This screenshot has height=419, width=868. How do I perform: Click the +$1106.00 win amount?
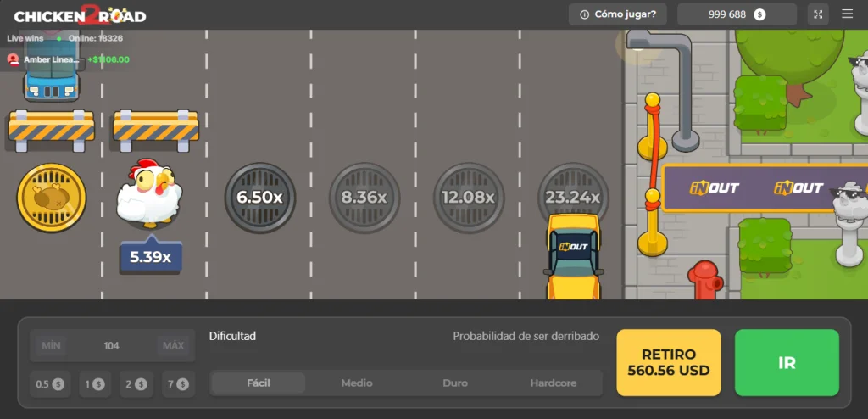[x=108, y=59]
